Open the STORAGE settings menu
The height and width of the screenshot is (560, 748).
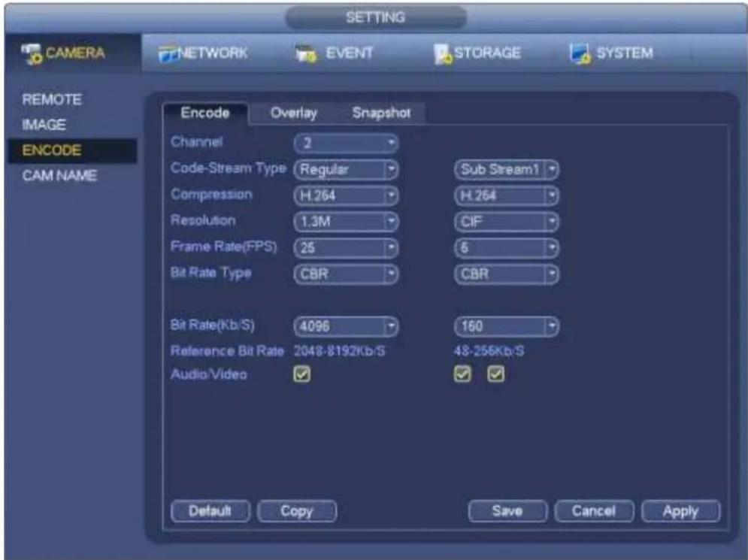477,53
